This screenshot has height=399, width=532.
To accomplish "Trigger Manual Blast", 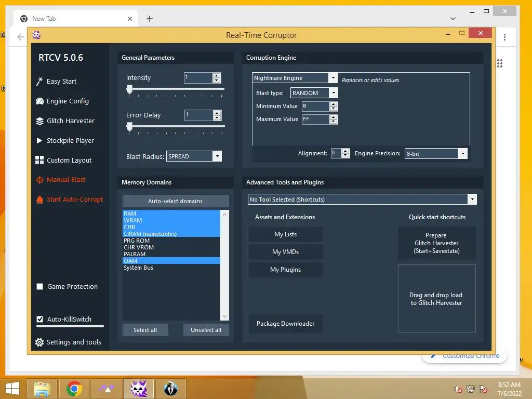I will click(x=66, y=179).
